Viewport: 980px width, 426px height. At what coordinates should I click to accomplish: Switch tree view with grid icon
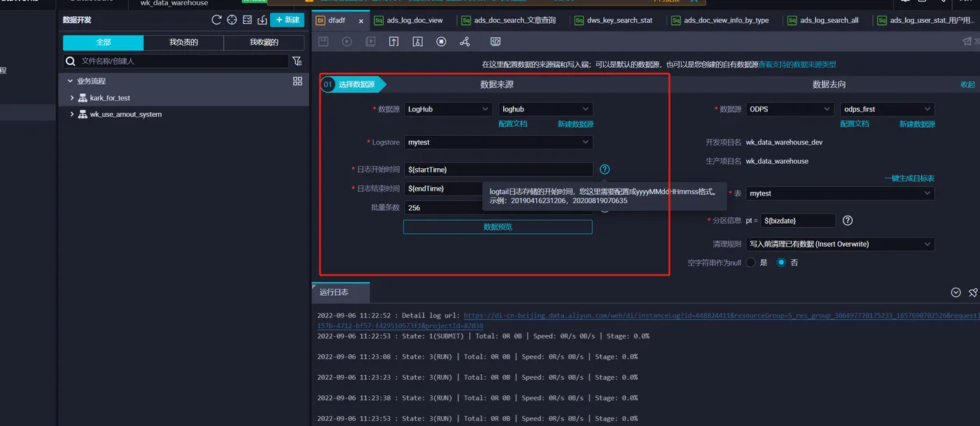297,81
